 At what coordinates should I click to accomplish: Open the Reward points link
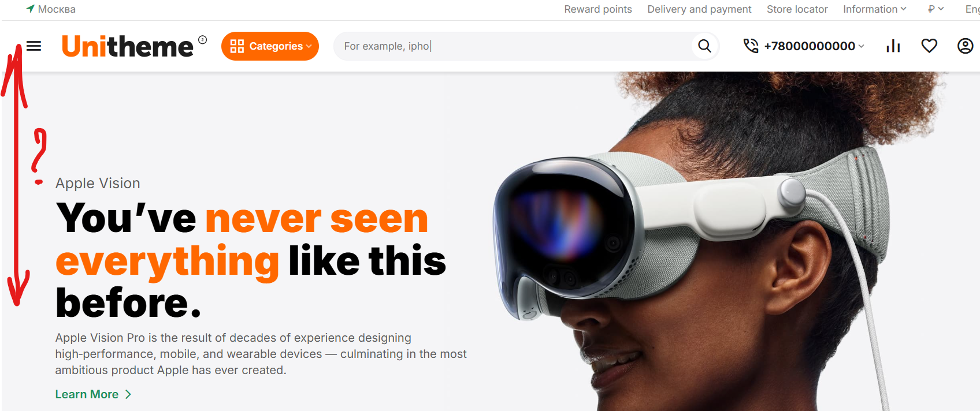[598, 9]
